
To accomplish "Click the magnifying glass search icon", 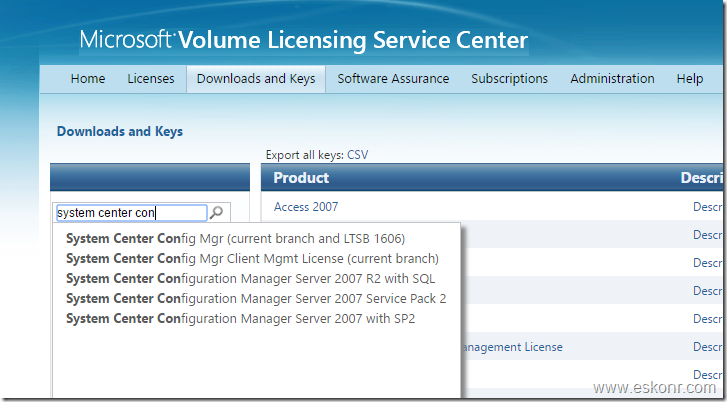I will tap(217, 213).
